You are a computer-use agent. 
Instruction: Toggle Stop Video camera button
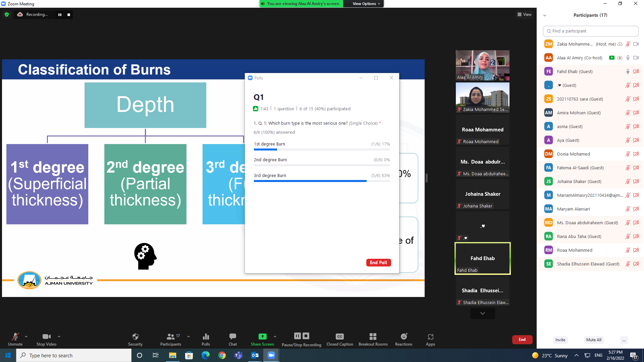click(46, 337)
